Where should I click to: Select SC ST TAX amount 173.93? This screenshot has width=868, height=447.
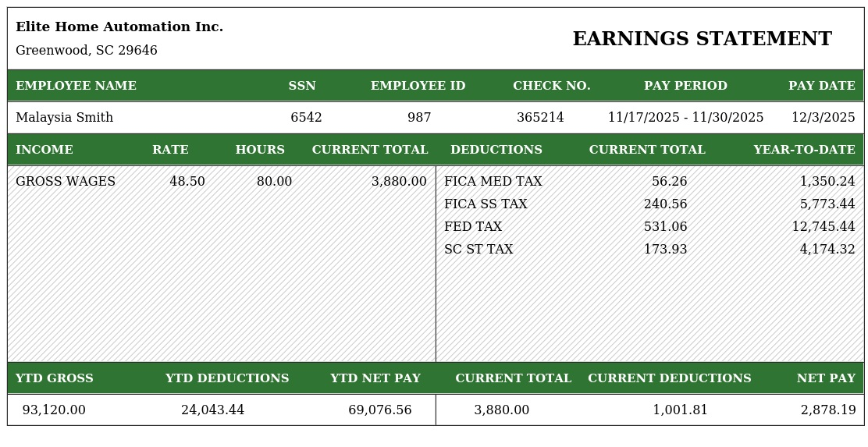(x=665, y=250)
